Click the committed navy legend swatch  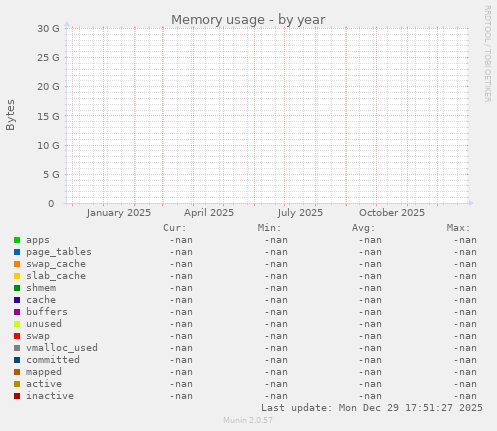click(17, 360)
